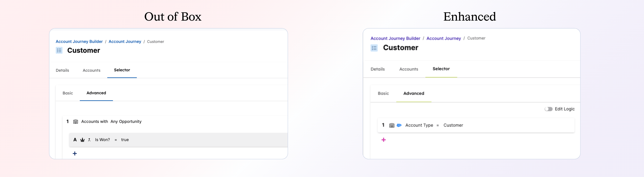Go to Account Journey breadcrumb in Enhanced panel
The image size is (644, 177).
pos(443,38)
